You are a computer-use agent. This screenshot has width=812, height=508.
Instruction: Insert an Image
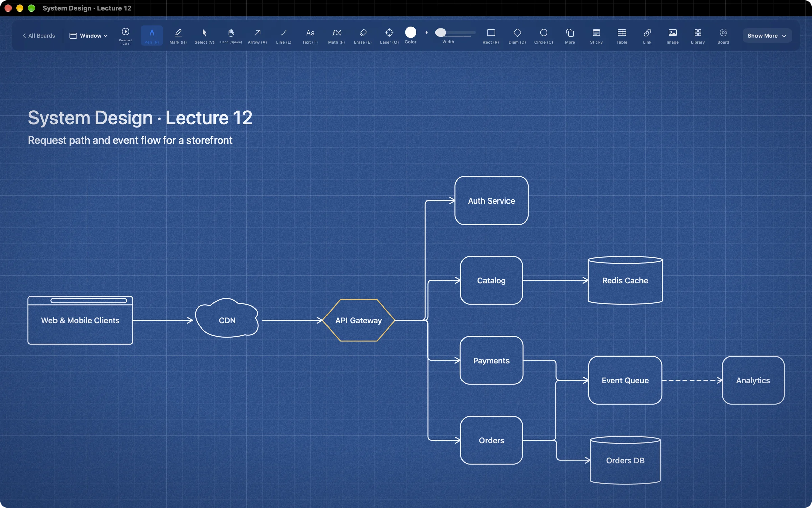click(x=672, y=36)
